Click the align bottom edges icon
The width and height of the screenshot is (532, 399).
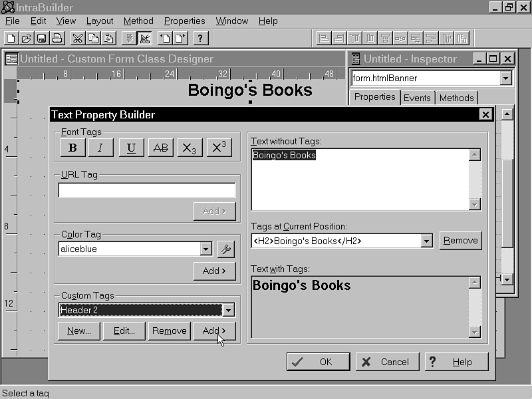click(x=370, y=38)
